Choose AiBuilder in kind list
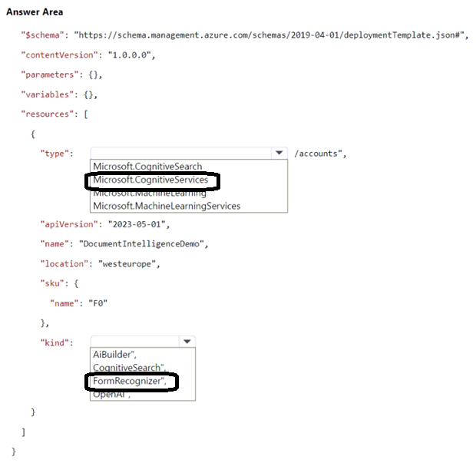The image size is (476, 463). point(114,355)
